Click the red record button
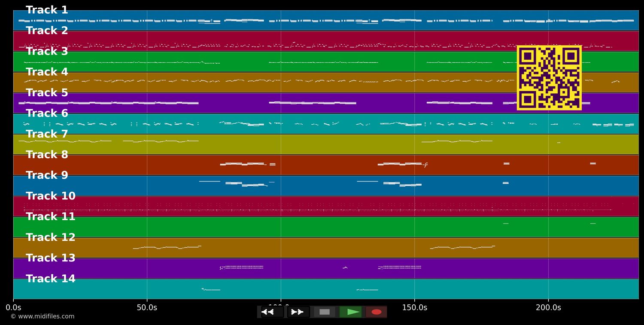 click(377, 312)
